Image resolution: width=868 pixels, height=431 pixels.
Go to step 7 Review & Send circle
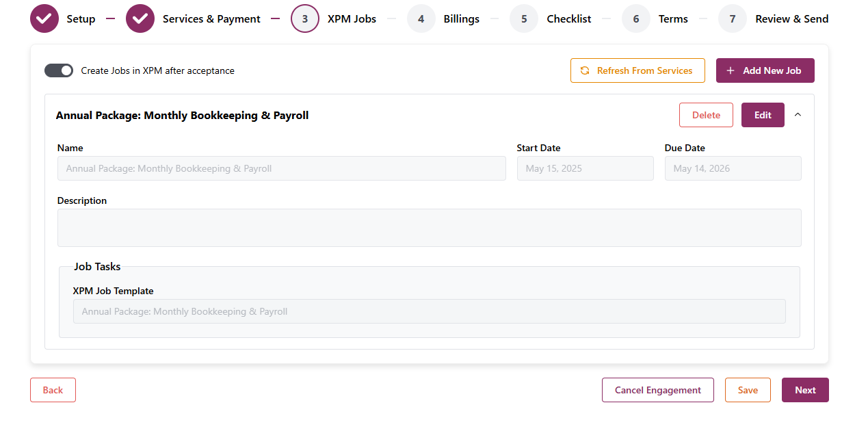pos(733,18)
